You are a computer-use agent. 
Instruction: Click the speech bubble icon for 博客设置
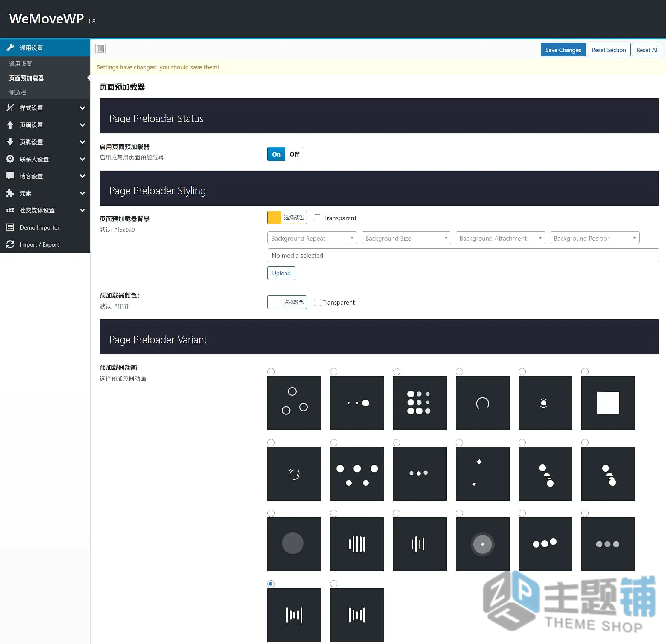(10, 176)
